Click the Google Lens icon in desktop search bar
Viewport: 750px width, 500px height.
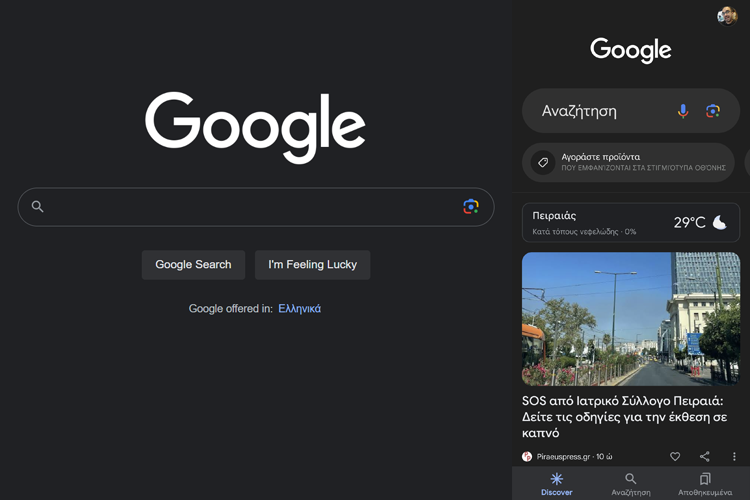(x=471, y=206)
